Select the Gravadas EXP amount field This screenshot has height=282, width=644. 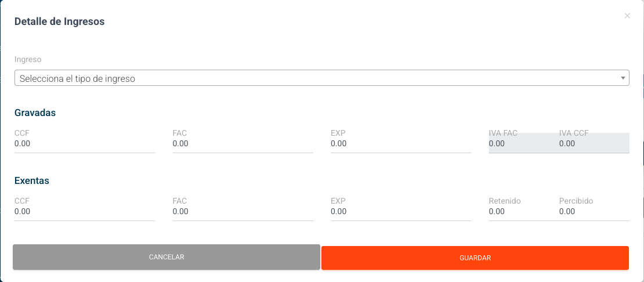point(400,144)
